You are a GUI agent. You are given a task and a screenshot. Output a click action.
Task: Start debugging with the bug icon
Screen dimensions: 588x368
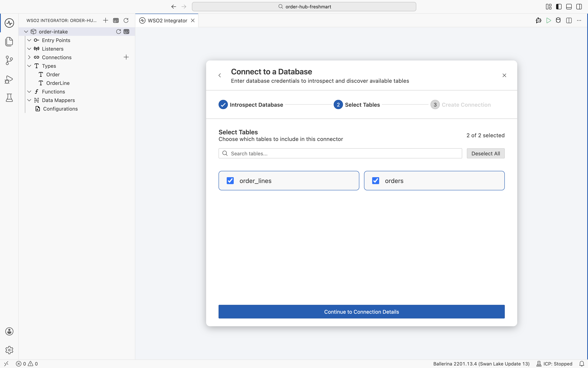pyautogui.click(x=558, y=20)
